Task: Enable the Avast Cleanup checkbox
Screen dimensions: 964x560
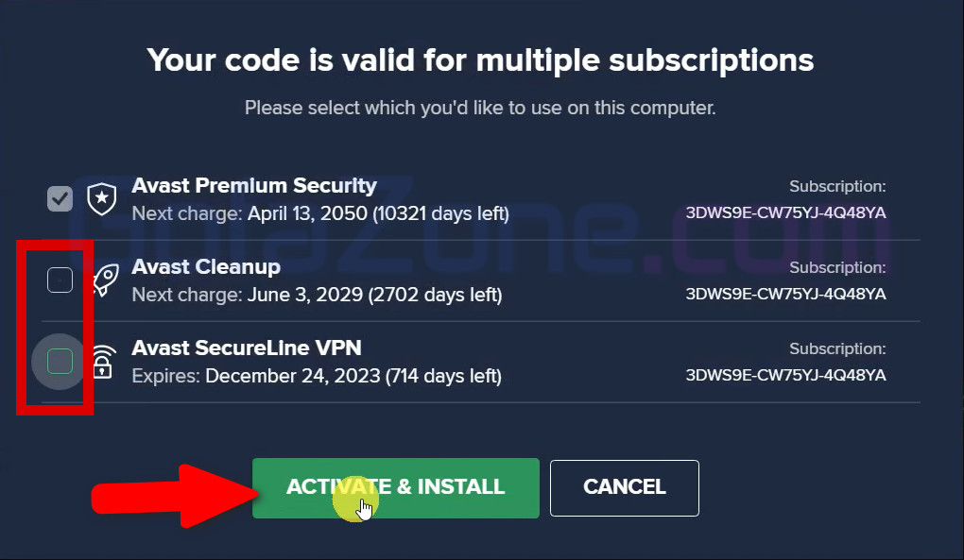Action: [x=60, y=280]
